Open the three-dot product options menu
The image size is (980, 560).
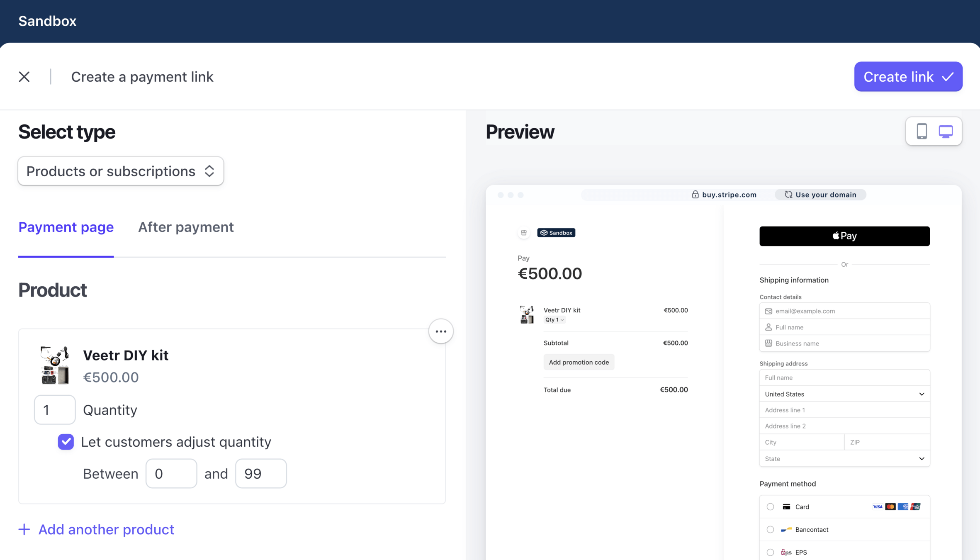pyautogui.click(x=440, y=331)
